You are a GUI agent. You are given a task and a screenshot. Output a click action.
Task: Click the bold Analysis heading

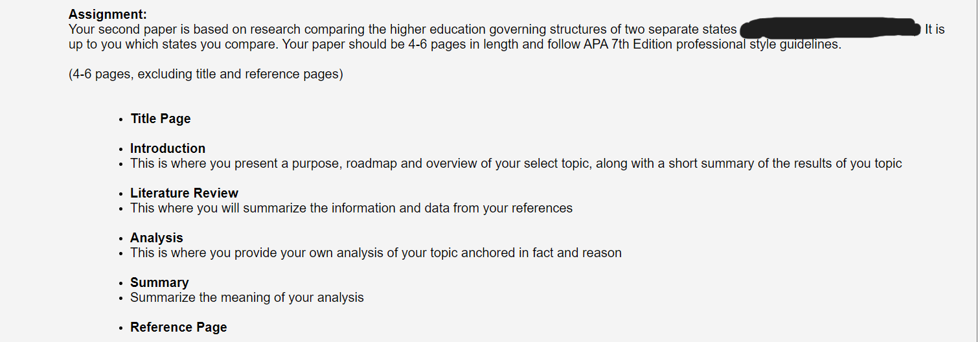click(x=157, y=238)
